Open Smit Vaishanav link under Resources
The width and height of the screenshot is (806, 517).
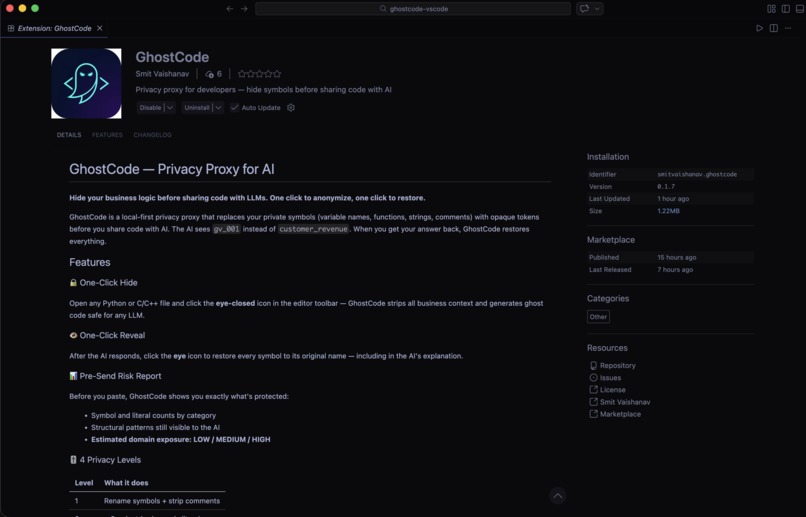coord(625,402)
